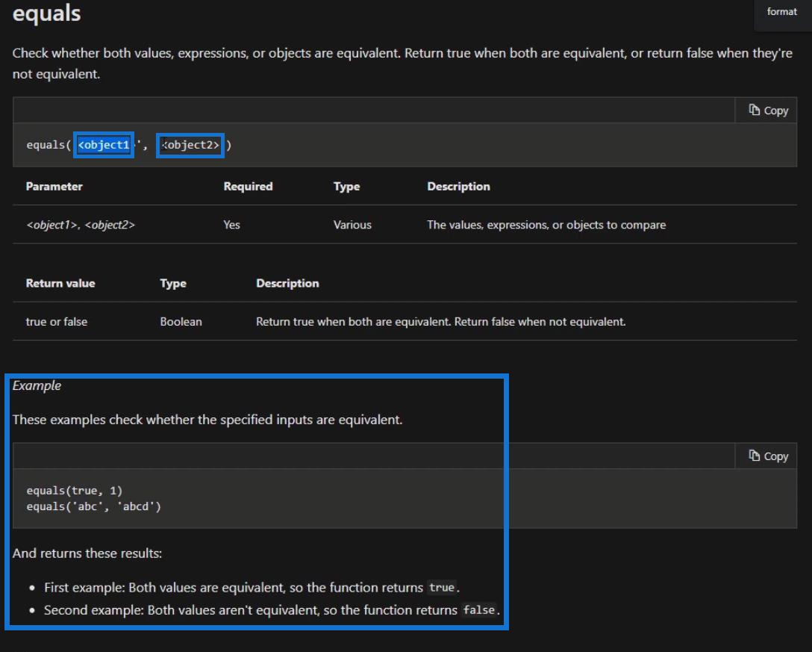
Task: Click the Yes cell under Required
Action: (231, 225)
